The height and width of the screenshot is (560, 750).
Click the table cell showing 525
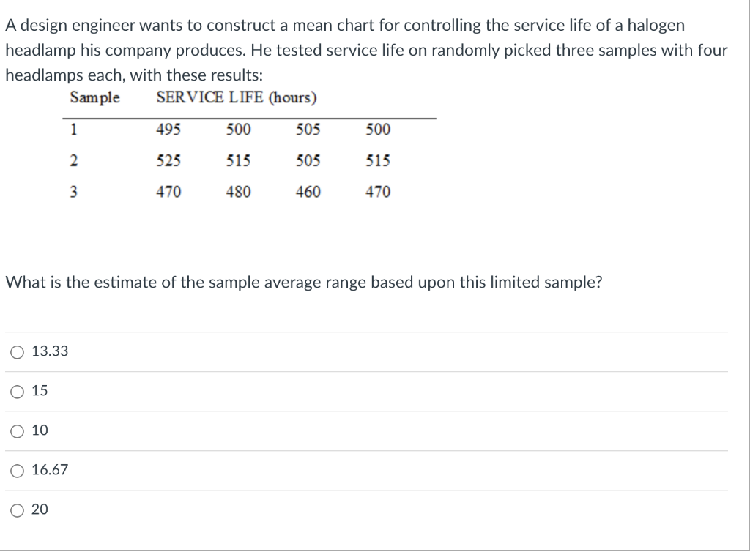tap(169, 160)
